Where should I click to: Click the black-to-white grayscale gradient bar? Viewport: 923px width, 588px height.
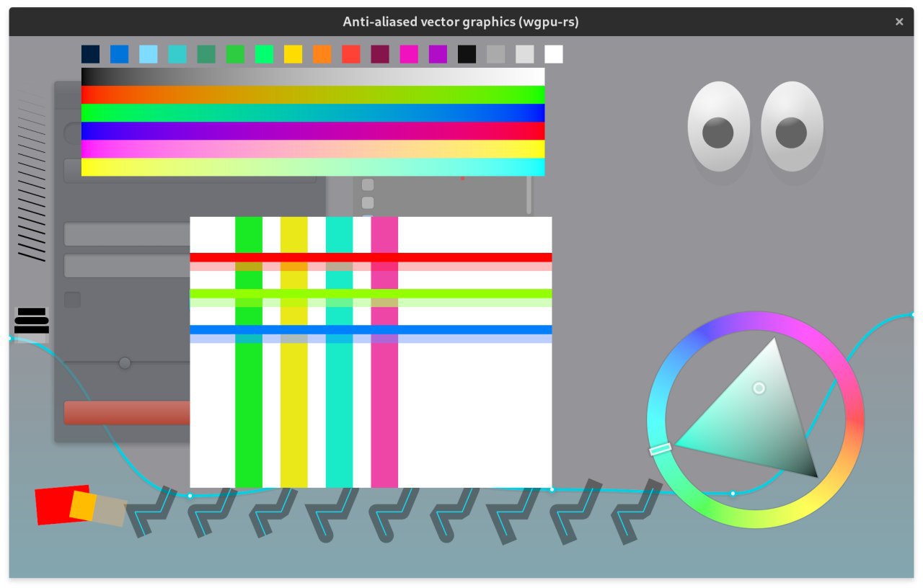click(313, 76)
